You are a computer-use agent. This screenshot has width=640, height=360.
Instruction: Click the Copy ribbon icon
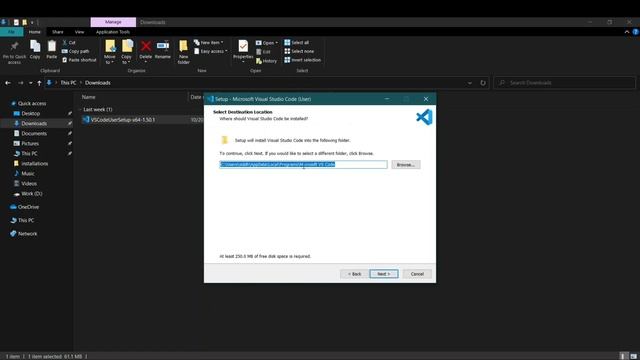pyautogui.click(x=35, y=50)
